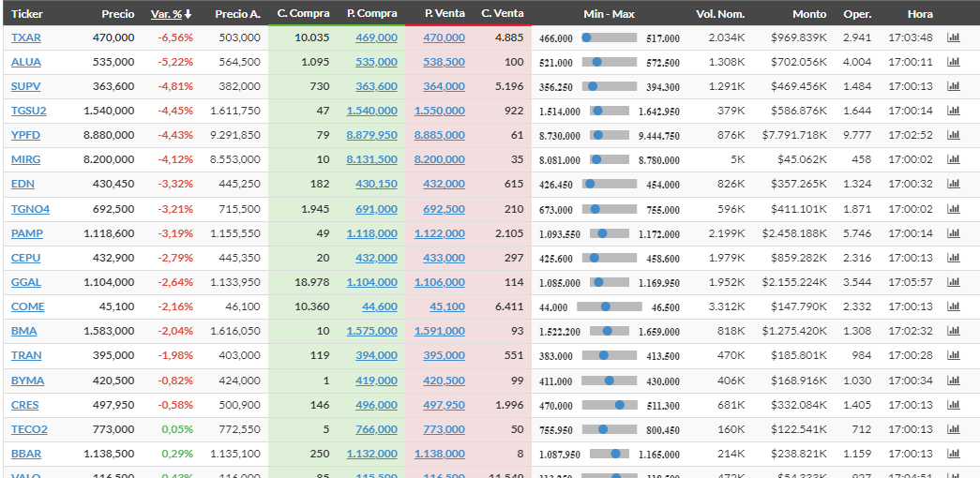
Task: Open the TXAR ticker link
Action: (x=26, y=37)
